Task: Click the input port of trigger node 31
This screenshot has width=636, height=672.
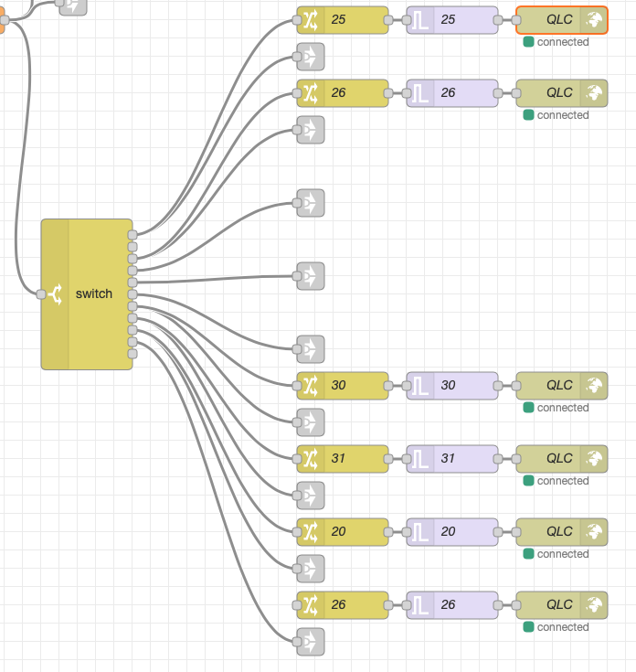Action: [x=407, y=458]
